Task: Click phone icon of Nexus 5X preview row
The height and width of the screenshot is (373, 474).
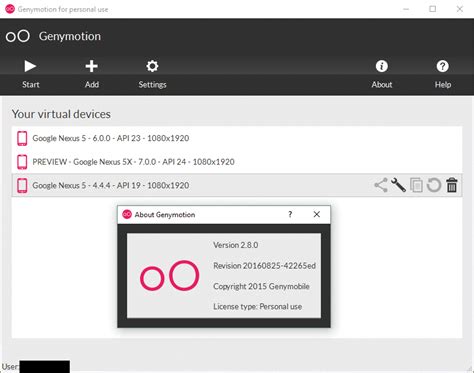Action: [x=22, y=162]
